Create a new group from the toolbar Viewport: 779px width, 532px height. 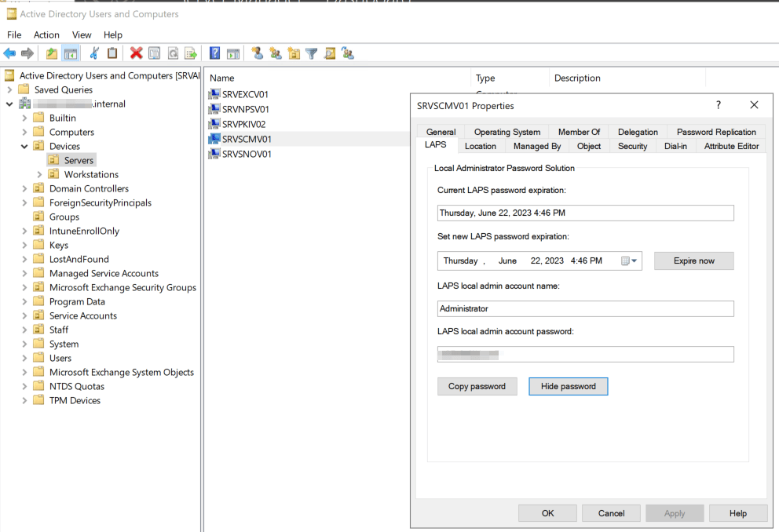(x=276, y=53)
